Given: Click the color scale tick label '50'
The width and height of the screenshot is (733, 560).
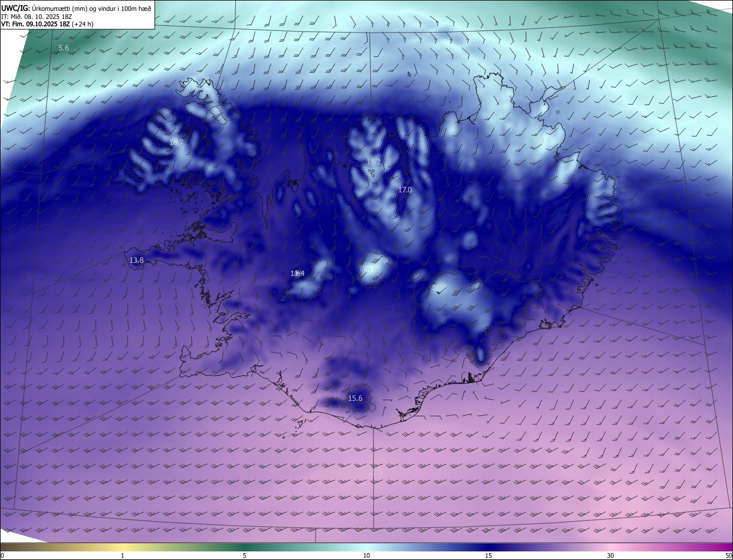Looking at the screenshot, I should tap(728, 555).
